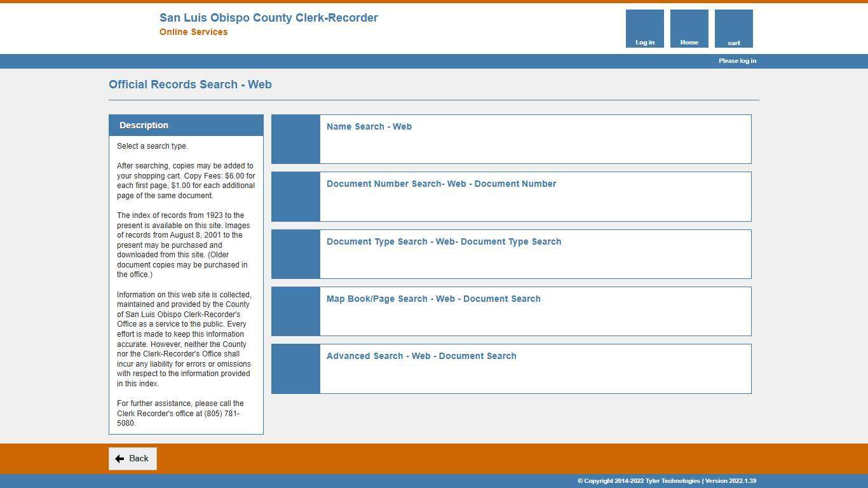Open the shopping cart tile
The height and width of the screenshot is (488, 868).
tap(733, 29)
